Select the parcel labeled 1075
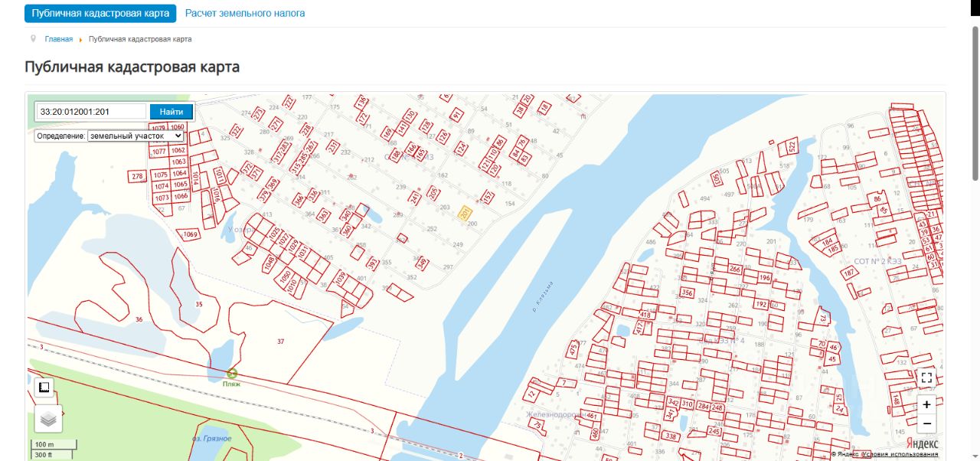This screenshot has height=461, width=980. 161,175
